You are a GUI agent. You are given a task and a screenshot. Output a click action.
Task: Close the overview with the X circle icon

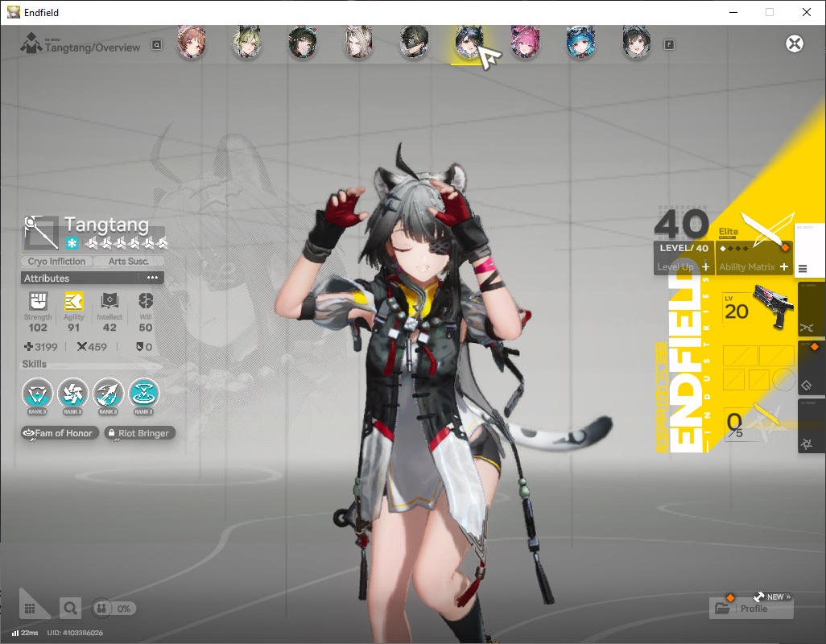tap(795, 43)
